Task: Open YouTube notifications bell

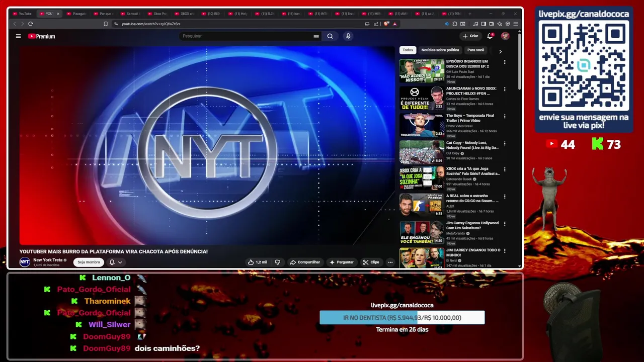Action: coord(490,36)
